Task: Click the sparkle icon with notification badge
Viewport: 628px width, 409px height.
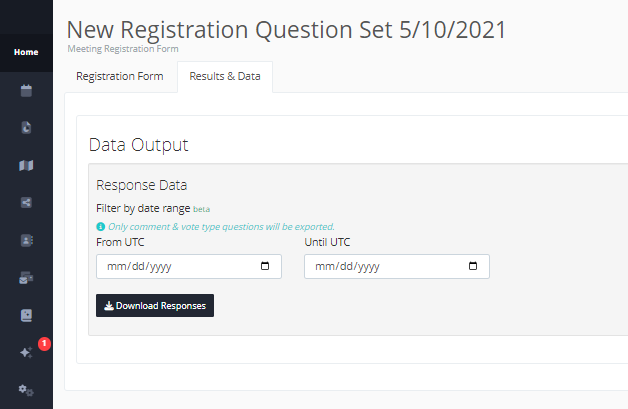Action: click(x=26, y=353)
